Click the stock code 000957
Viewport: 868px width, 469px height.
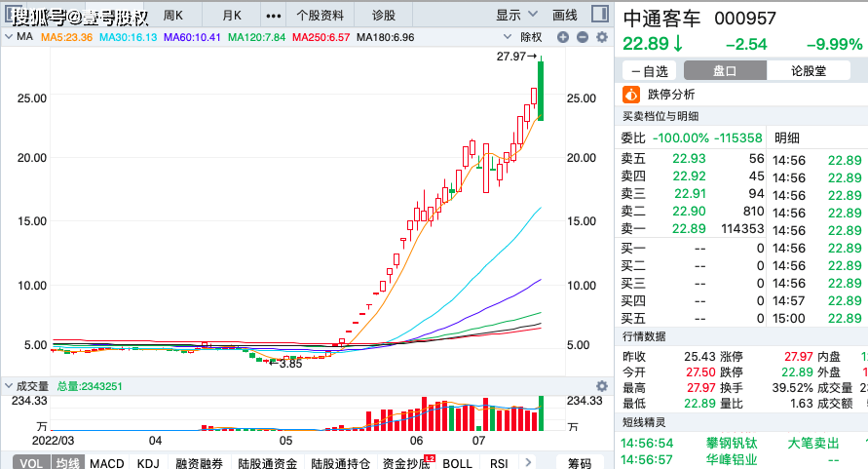(745, 19)
